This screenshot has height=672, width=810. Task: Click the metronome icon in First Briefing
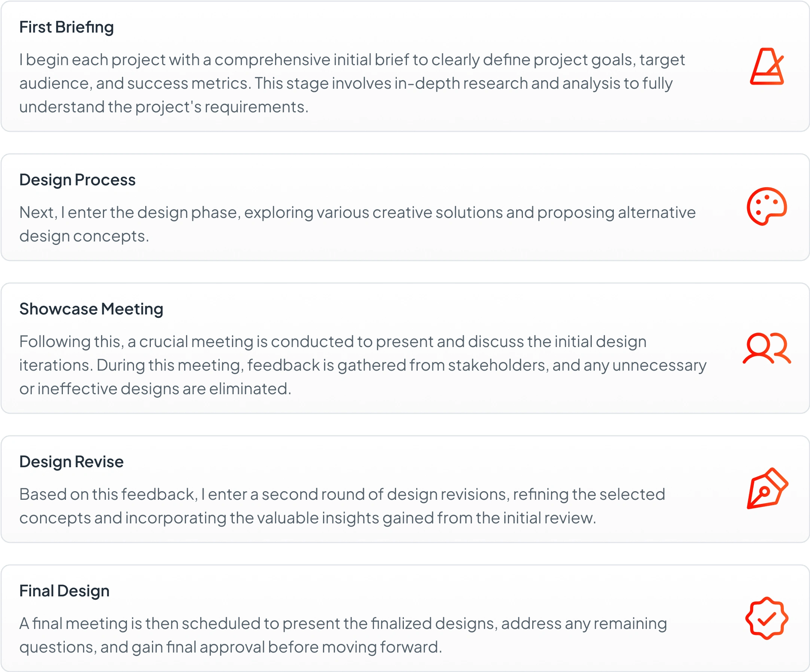coord(767,66)
